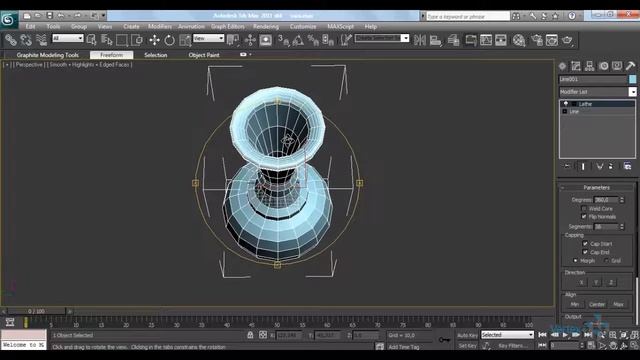
Task: Activate the Select and Scale tool
Action: [x=184, y=40]
